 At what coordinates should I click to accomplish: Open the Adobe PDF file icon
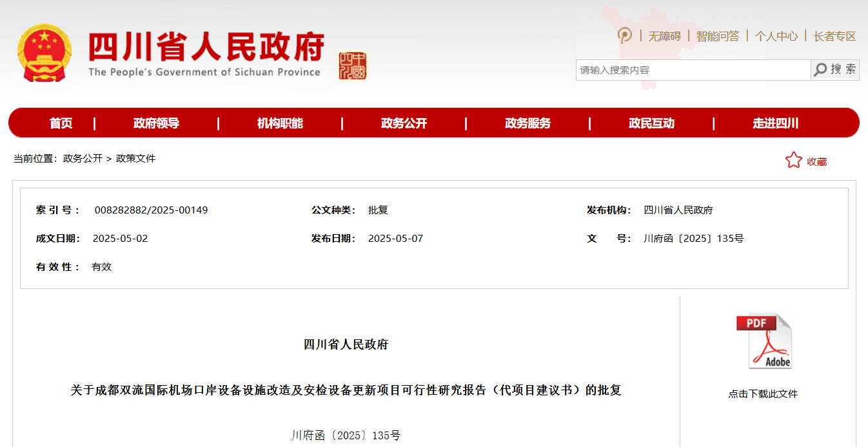[764, 341]
